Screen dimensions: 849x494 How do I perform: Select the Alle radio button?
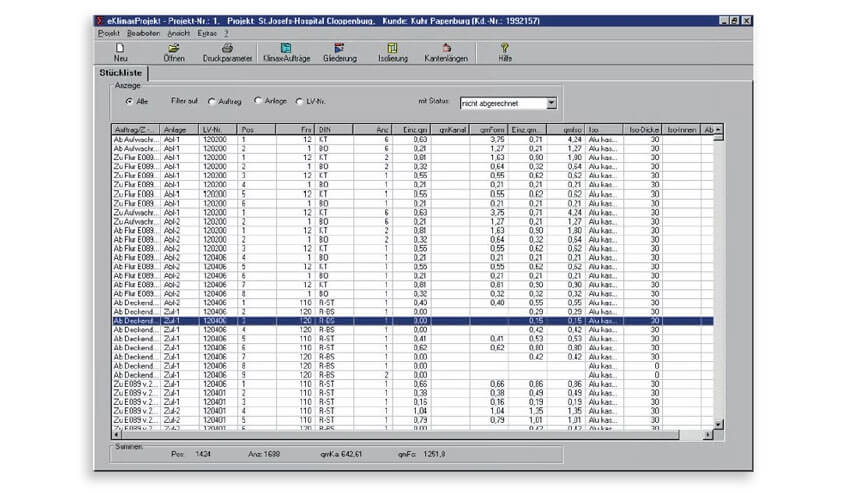(x=129, y=101)
